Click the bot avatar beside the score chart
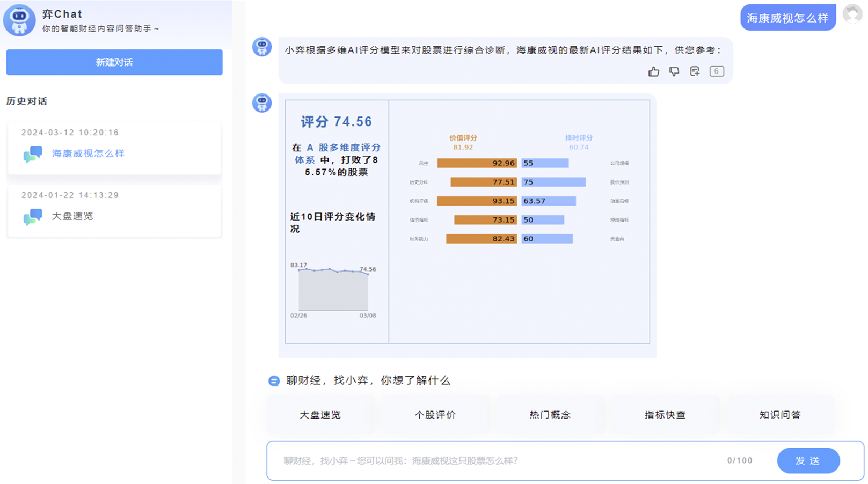The height and width of the screenshot is (484, 868). [262, 102]
